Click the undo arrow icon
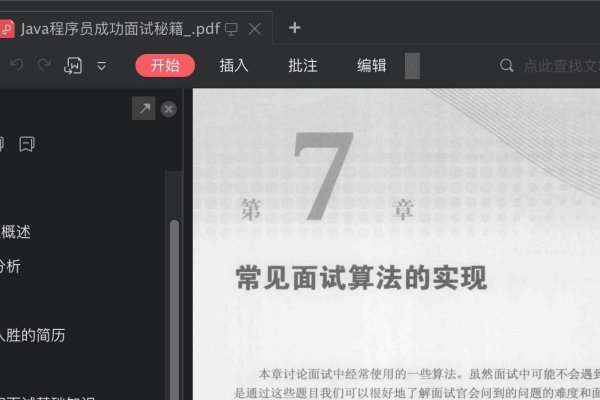Viewport: 600px width, 400px height. coord(16,65)
